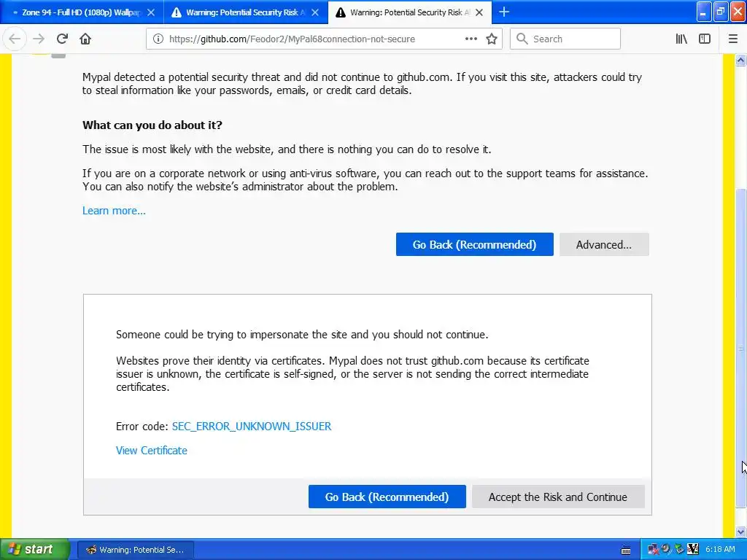Bookmark this page with the star

click(492, 39)
